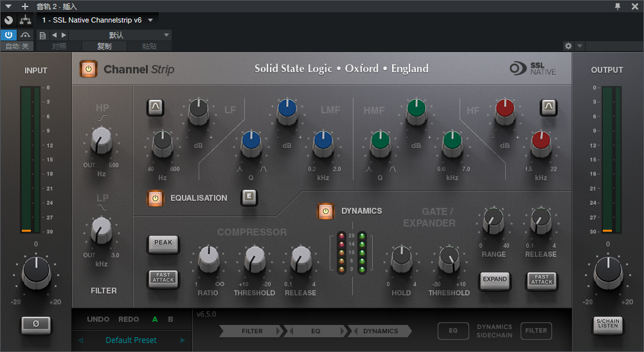Click the 粘贴 paste button
Image resolution: width=644 pixels, height=352 pixels.
point(149,46)
